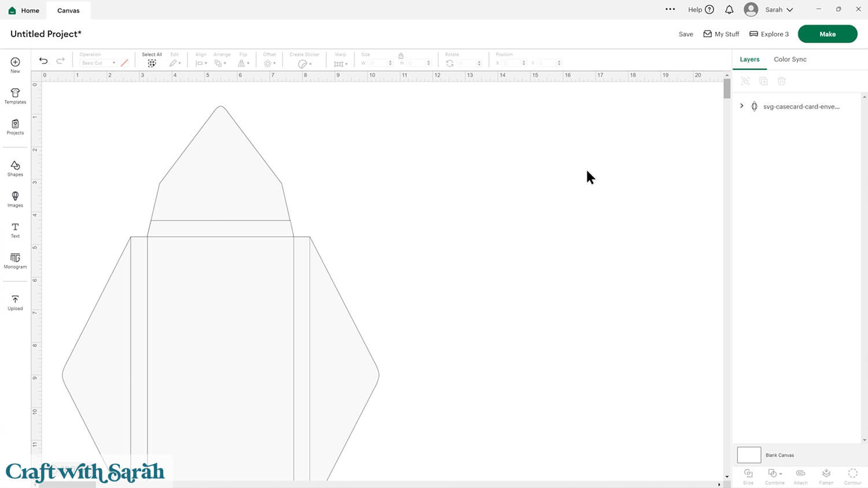The width and height of the screenshot is (868, 488).
Task: Open the Shapes tool
Action: [x=15, y=168]
